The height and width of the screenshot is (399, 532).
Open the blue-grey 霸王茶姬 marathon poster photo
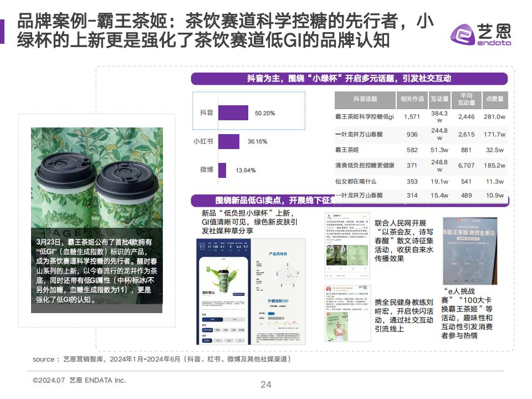tap(470, 251)
